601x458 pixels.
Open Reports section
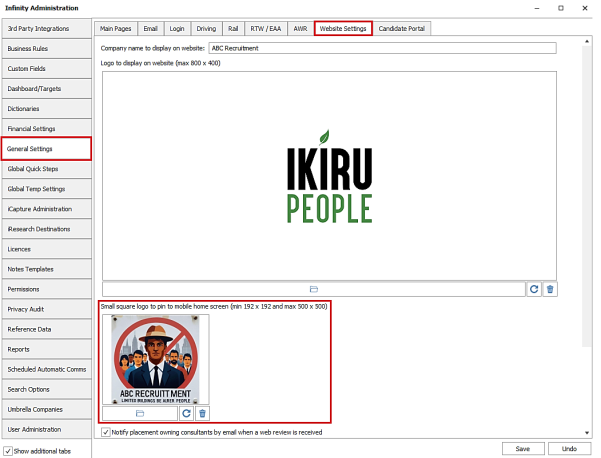pos(46,350)
